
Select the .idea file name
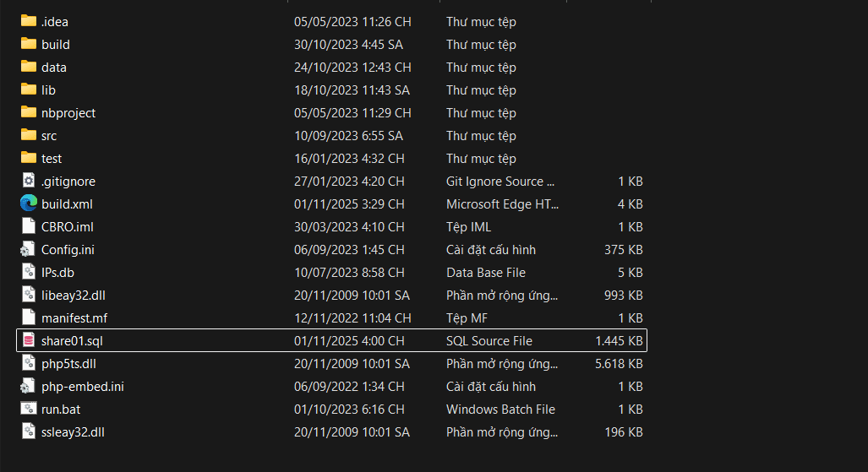55,22
